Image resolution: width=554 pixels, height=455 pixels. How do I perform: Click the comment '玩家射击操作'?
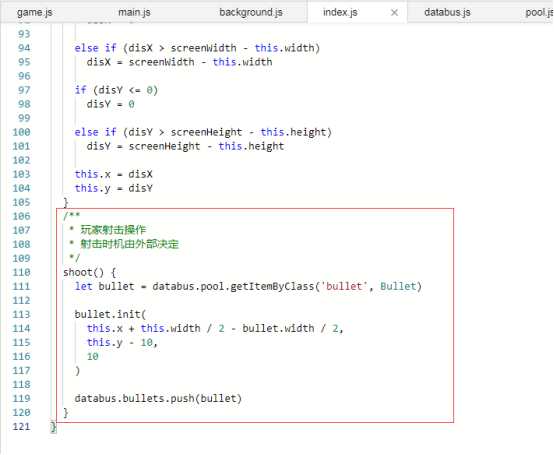pos(113,230)
